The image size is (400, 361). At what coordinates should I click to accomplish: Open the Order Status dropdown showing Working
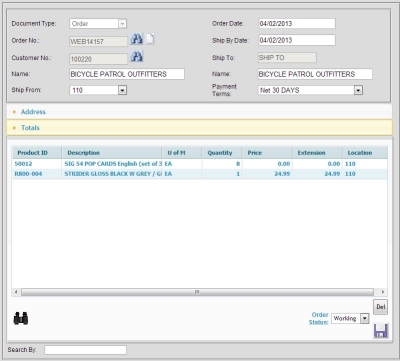[365, 318]
